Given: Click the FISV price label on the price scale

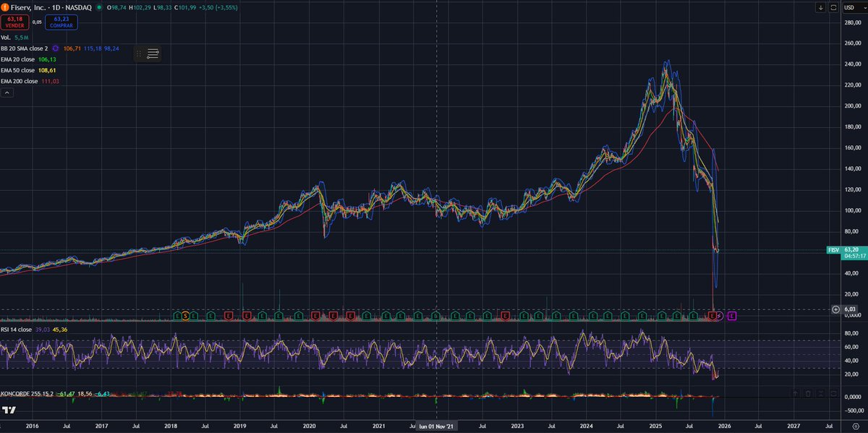Looking at the screenshot, I should 836,249.
